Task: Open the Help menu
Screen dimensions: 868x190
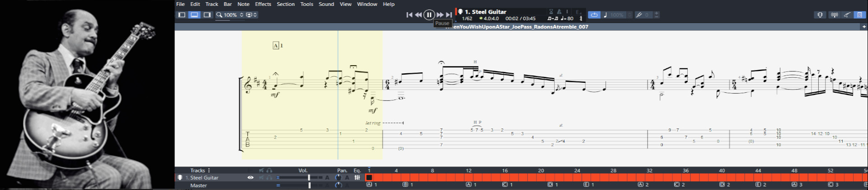Action: click(x=389, y=4)
